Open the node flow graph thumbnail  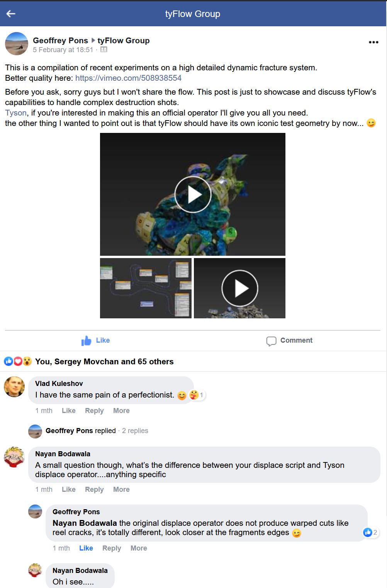pyautogui.click(x=146, y=288)
